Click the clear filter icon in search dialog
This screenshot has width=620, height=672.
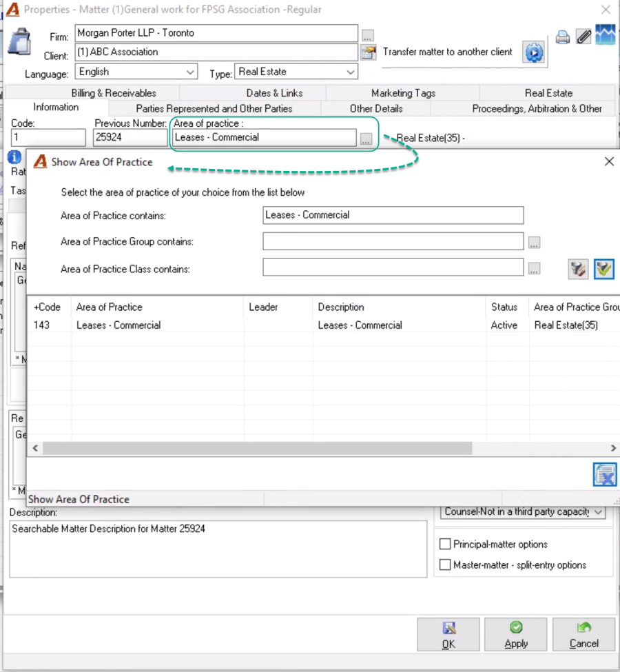pyautogui.click(x=578, y=269)
